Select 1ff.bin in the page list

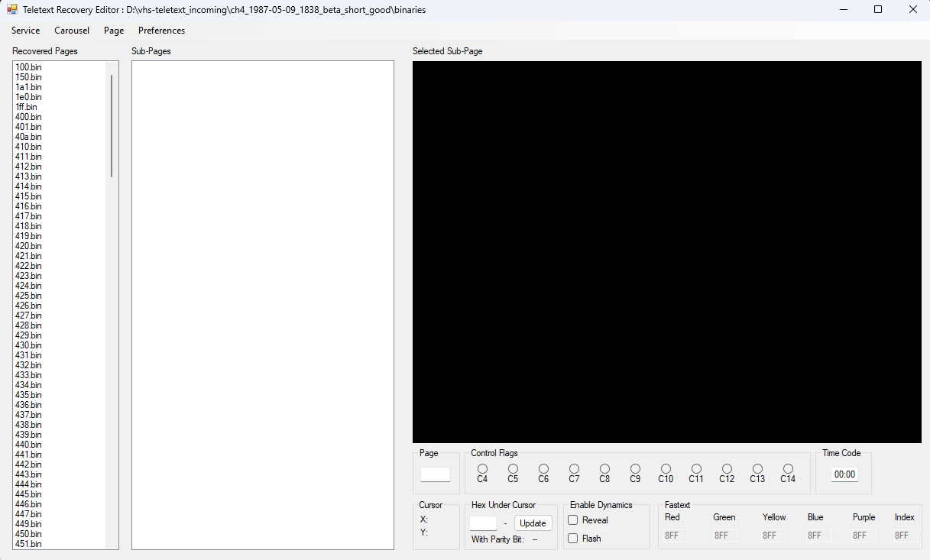click(x=26, y=107)
